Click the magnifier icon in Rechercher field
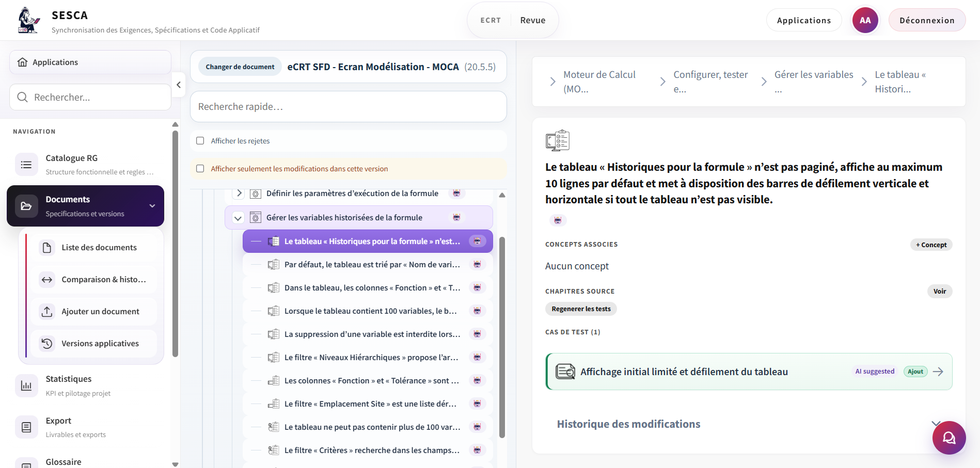Image resolution: width=980 pixels, height=468 pixels. click(22, 97)
